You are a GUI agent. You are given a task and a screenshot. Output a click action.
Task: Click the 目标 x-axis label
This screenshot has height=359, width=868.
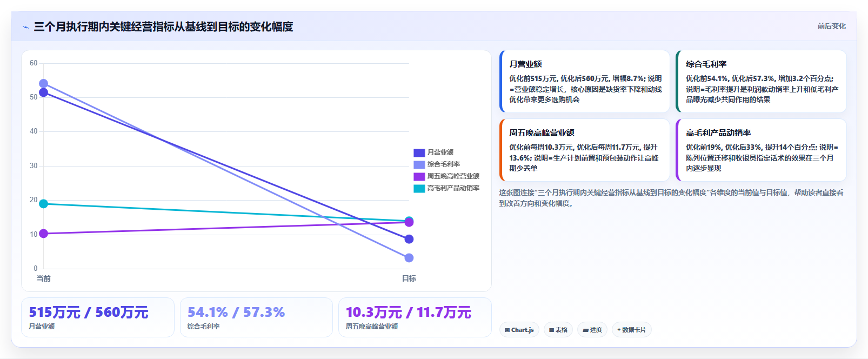point(409,279)
